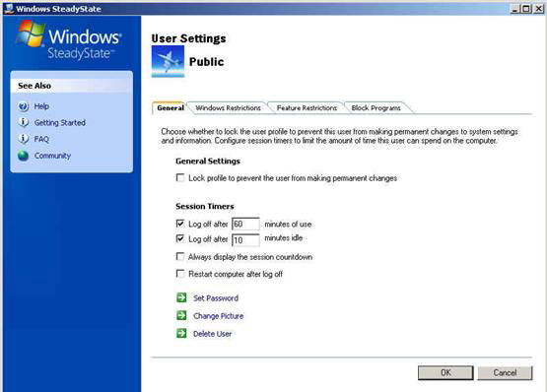The image size is (547, 392).
Task: Click the Windows SteadyState logo
Action: tap(69, 40)
